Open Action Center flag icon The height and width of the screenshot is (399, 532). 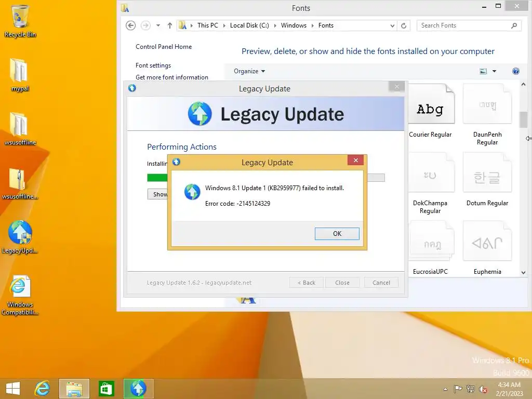tap(458, 389)
